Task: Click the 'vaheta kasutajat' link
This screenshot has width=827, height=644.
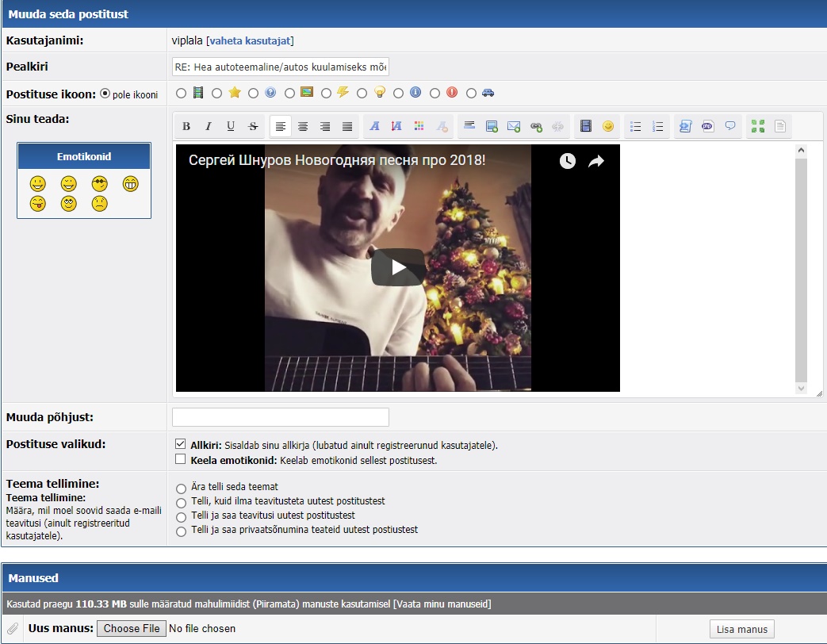Action: point(251,40)
